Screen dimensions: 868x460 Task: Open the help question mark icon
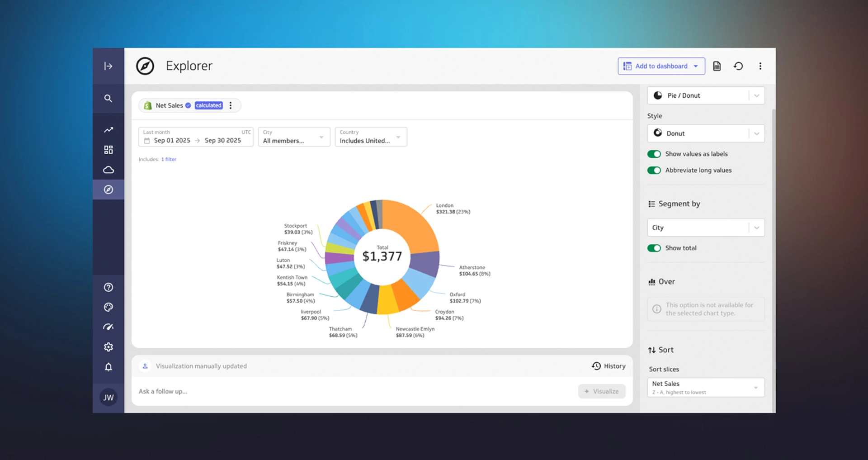(108, 287)
